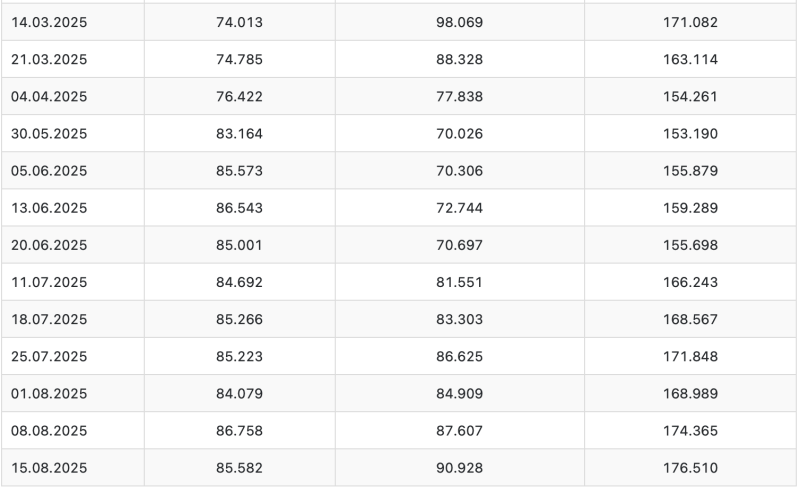
Task: Click the 30.05.2025 date cell
Action: pos(73,134)
